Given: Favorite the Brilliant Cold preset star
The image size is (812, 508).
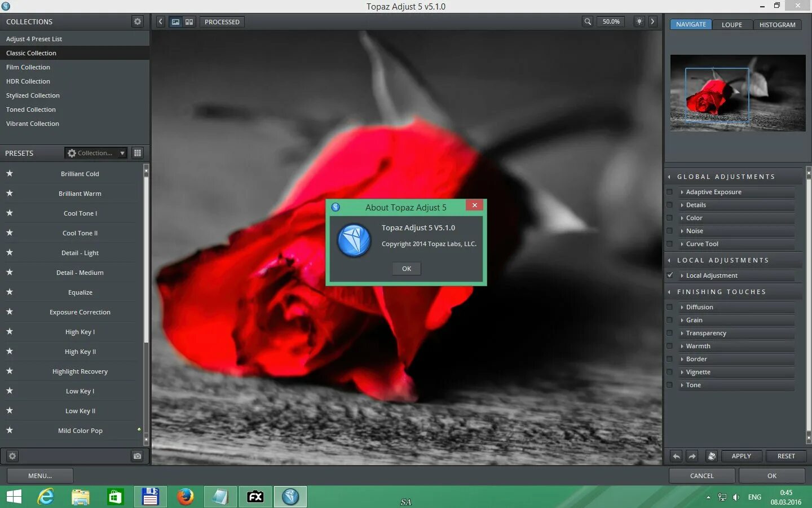Looking at the screenshot, I should pyautogui.click(x=10, y=173).
